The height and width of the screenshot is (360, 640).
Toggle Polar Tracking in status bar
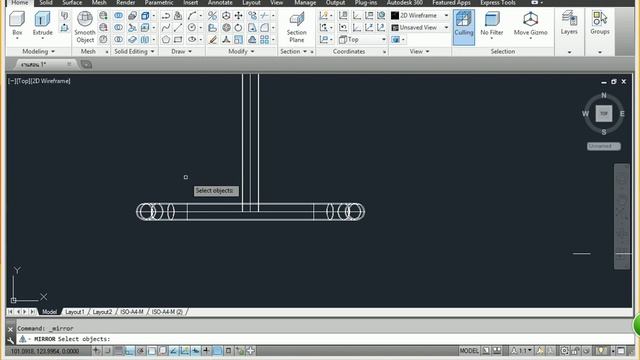pos(140,351)
